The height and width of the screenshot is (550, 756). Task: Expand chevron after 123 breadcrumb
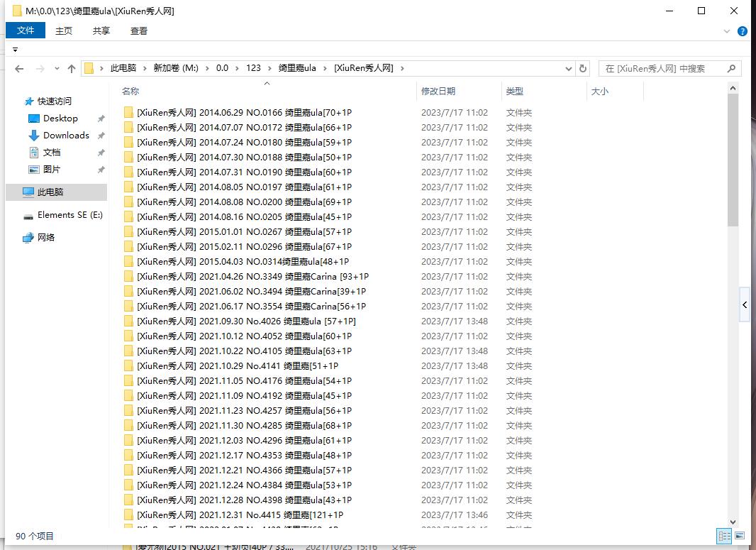[269, 69]
